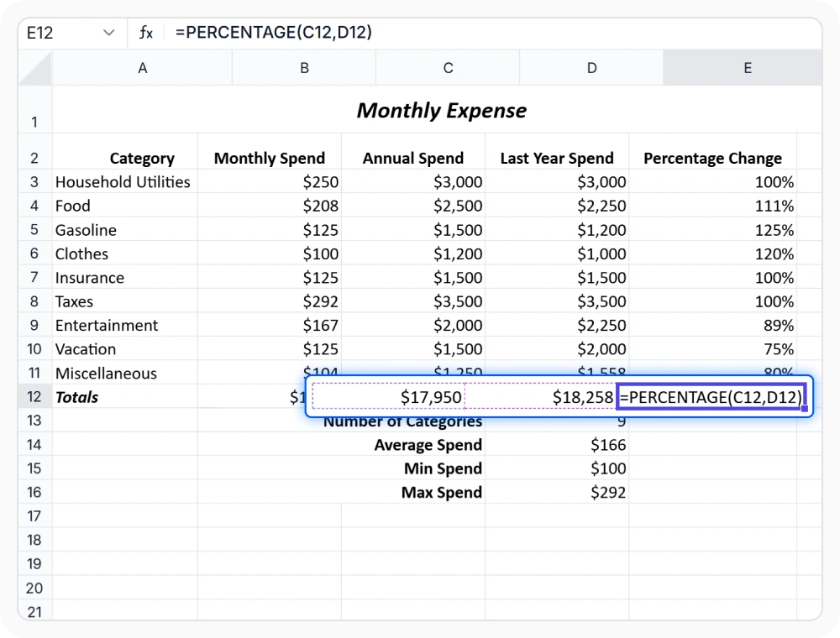The height and width of the screenshot is (638, 840).
Task: Click the 111% Food percentage cell
Action: click(x=712, y=206)
